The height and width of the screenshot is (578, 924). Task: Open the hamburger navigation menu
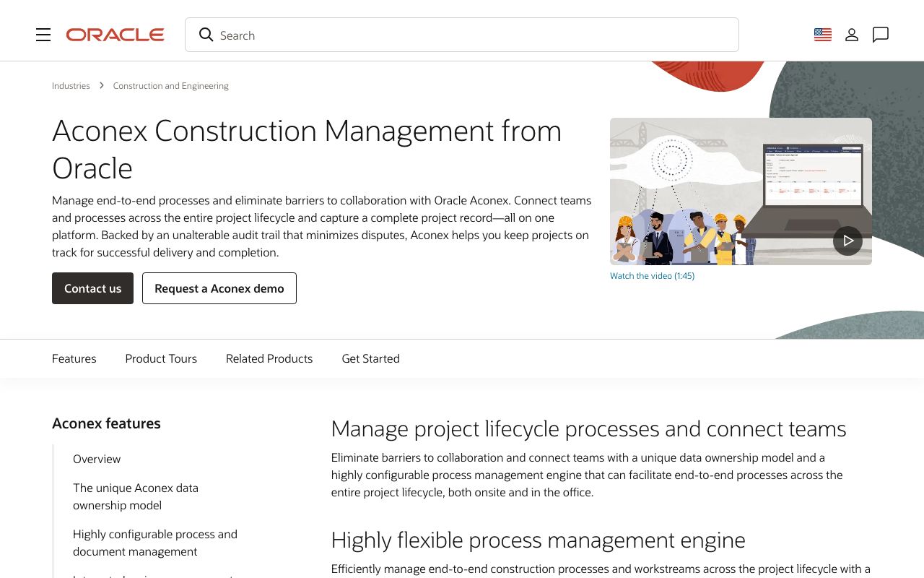click(43, 35)
